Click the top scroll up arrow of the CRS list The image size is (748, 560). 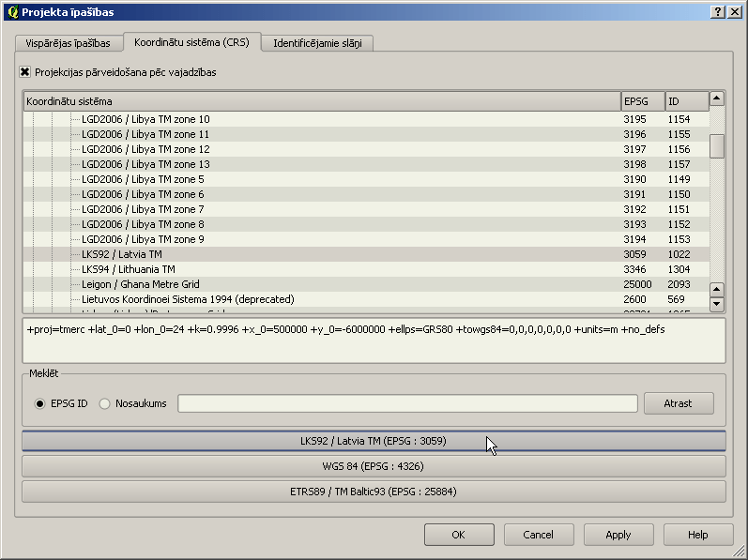717,98
